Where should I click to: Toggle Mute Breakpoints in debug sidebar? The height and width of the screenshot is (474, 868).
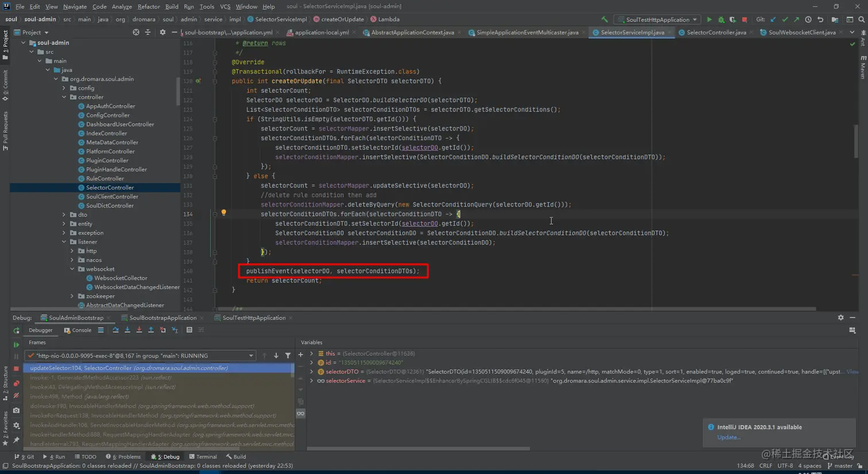(x=16, y=395)
